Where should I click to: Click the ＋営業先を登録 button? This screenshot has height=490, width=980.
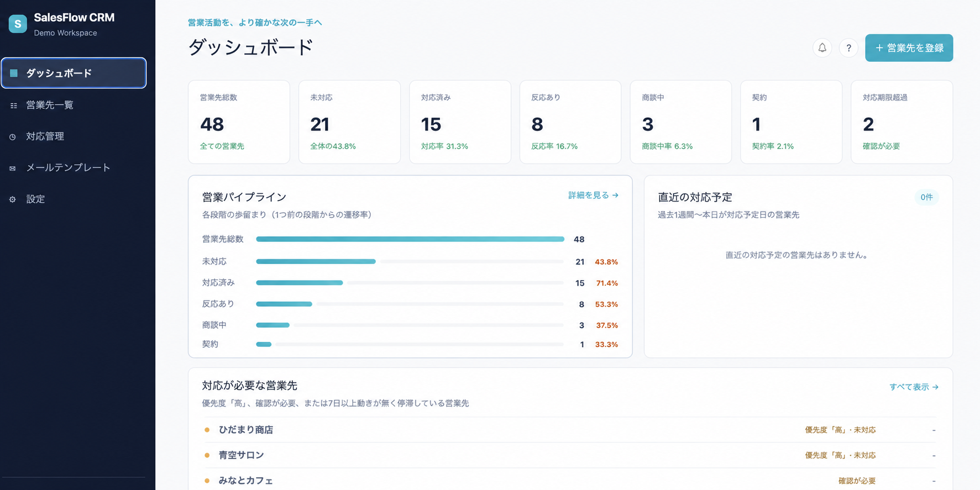pos(909,48)
